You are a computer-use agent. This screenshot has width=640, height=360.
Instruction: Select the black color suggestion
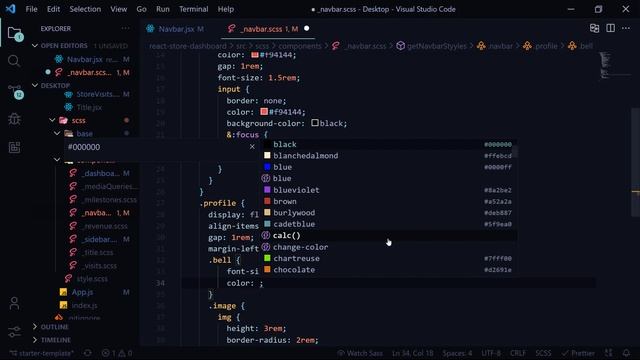tap(389, 144)
